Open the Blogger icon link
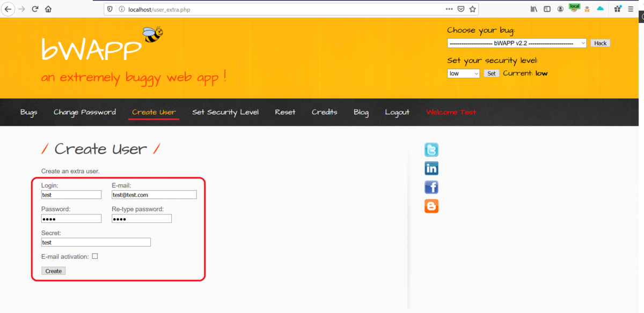 [x=431, y=206]
